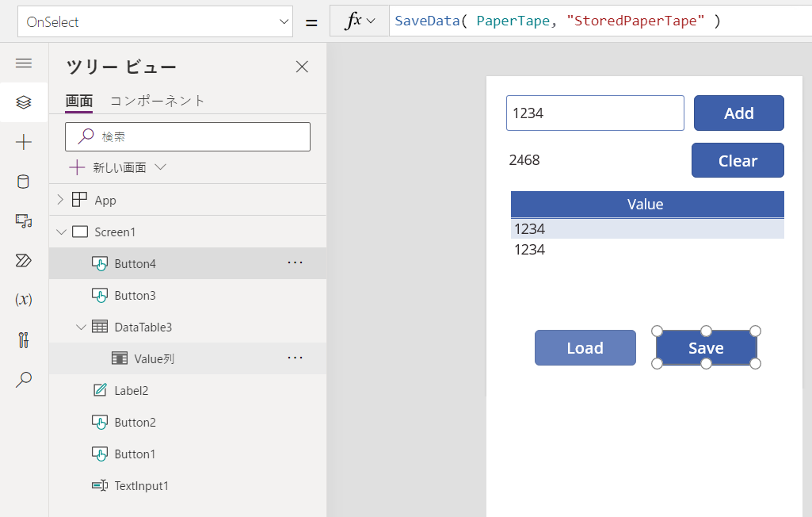Open the Media icon in left rail
The width and height of the screenshot is (812, 517).
coord(24,221)
